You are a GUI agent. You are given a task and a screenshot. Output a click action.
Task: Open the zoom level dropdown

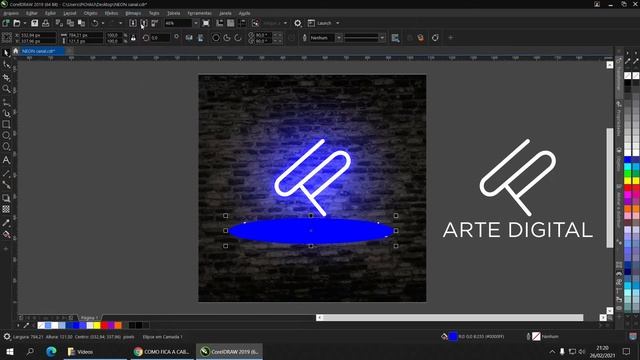(196, 23)
